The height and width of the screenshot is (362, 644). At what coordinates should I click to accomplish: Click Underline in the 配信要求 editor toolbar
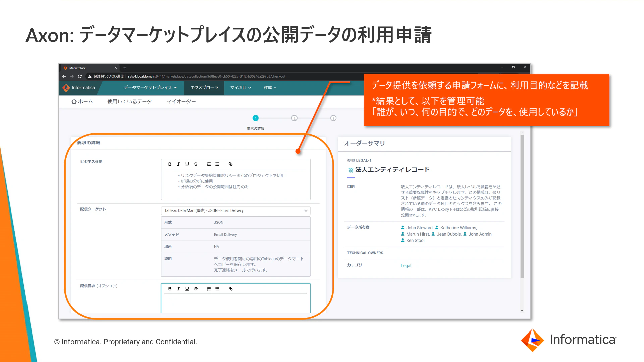[187, 289]
